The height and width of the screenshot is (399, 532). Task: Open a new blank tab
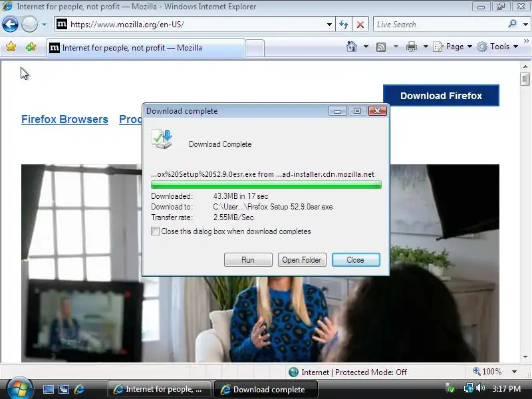pos(255,48)
